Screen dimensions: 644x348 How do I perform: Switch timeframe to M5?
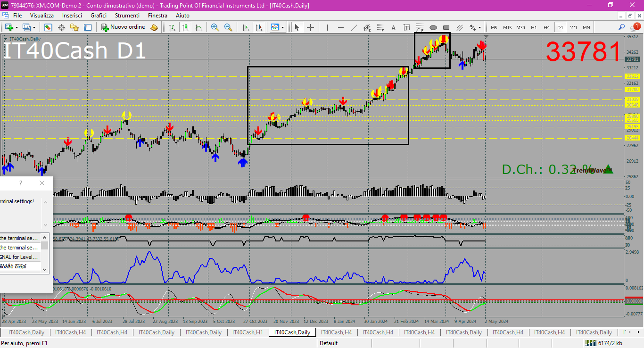(x=494, y=27)
